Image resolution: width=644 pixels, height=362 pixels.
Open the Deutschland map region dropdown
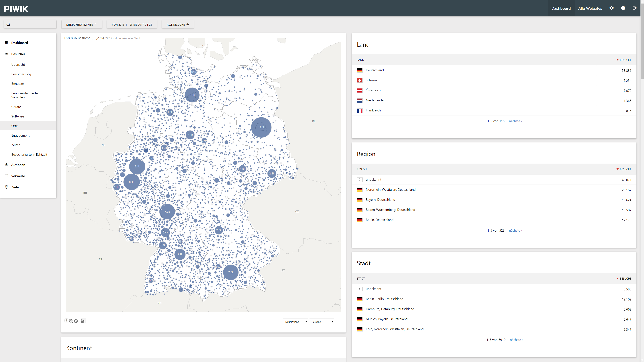click(x=296, y=322)
